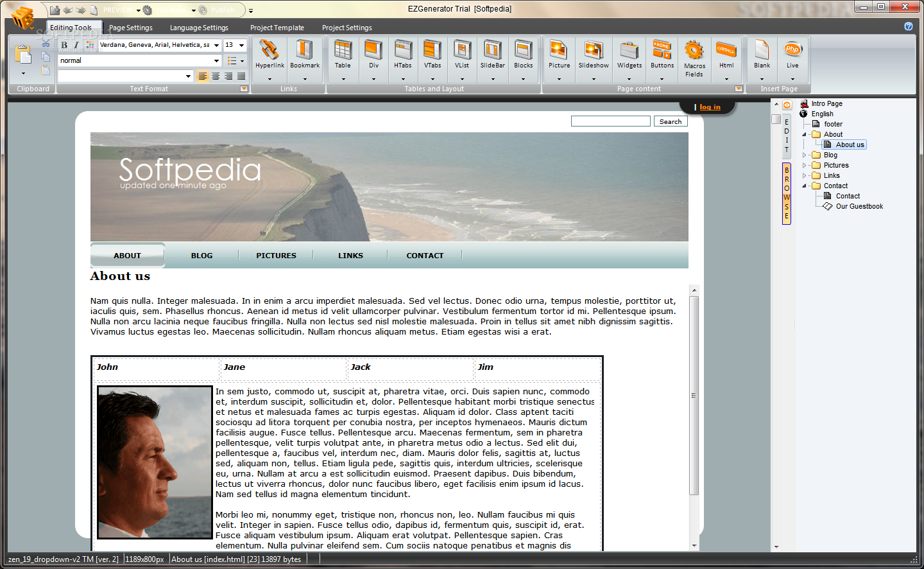Open the font family dropdown
The height and width of the screenshot is (569, 924).
coord(217,45)
